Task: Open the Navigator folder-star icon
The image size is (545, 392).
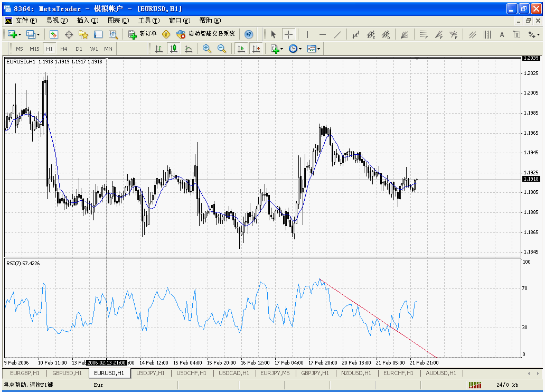Action: coord(83,34)
